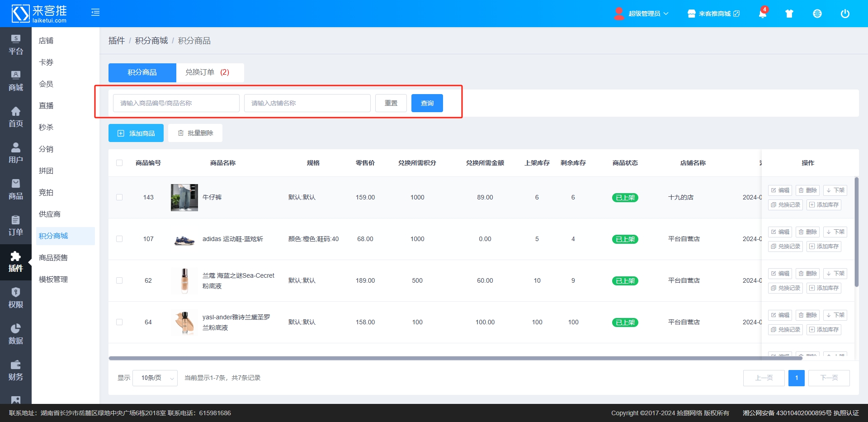
Task: Check the box for product 143
Action: click(119, 197)
